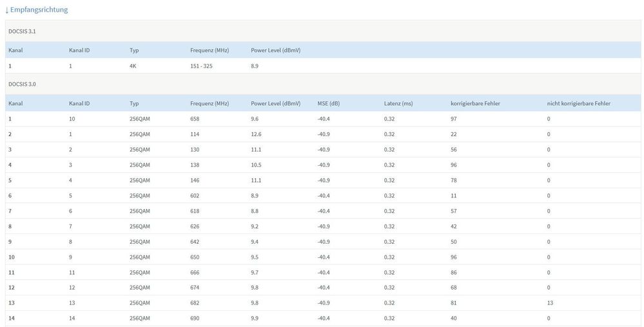Click MSE (dB) column header
Image resolution: width=644 pixels, height=327 pixels.
pyautogui.click(x=329, y=104)
